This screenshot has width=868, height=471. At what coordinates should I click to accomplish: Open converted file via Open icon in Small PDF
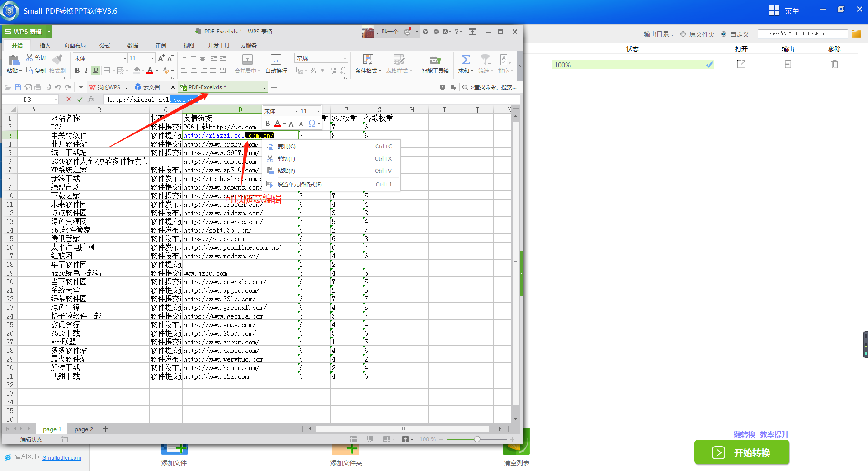click(741, 64)
